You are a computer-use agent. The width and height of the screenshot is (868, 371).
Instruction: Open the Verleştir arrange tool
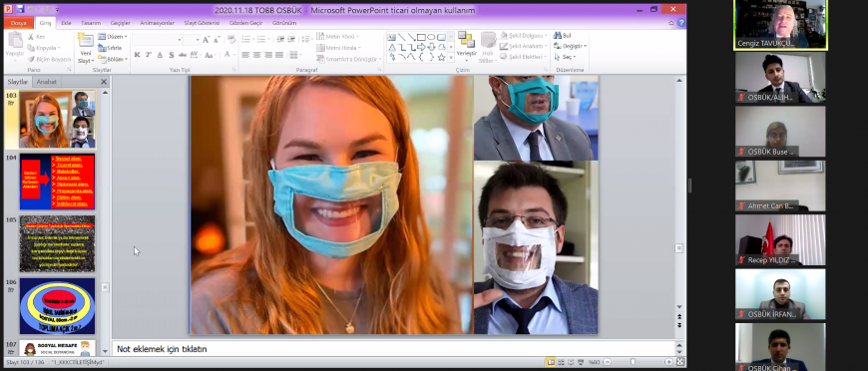466,47
